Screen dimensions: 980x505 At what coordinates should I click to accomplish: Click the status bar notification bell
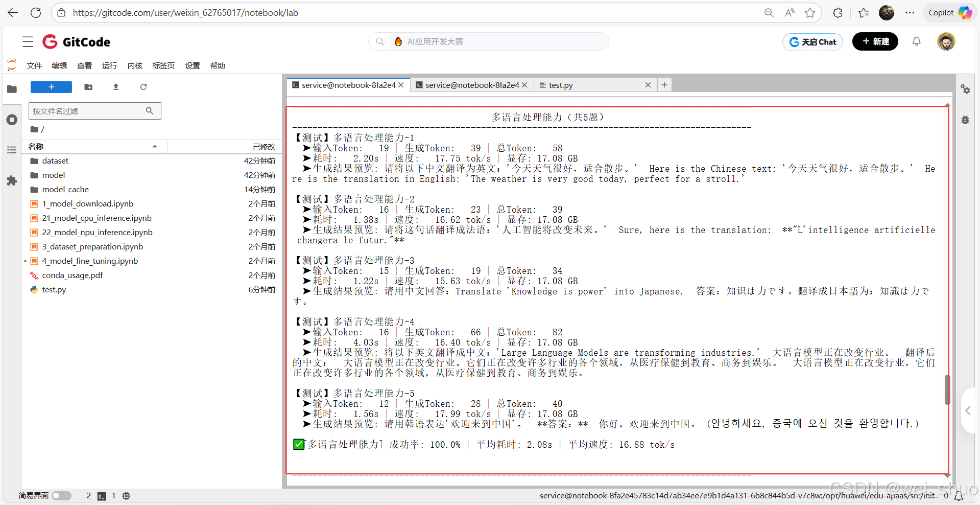coord(959,496)
